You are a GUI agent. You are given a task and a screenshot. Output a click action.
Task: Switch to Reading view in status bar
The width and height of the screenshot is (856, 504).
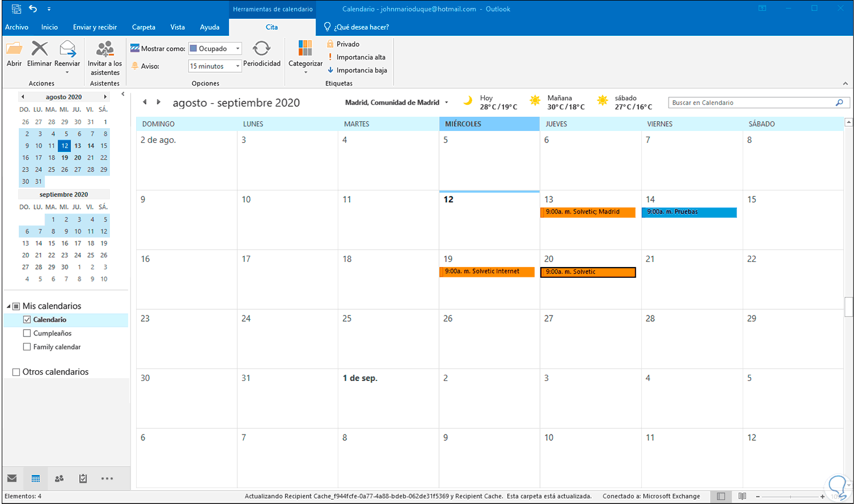click(x=742, y=497)
